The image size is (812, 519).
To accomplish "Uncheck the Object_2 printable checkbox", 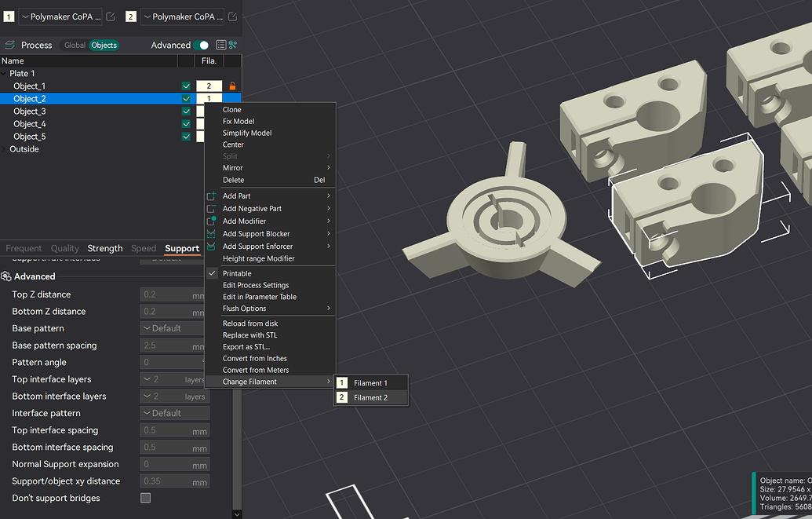I will pos(186,98).
